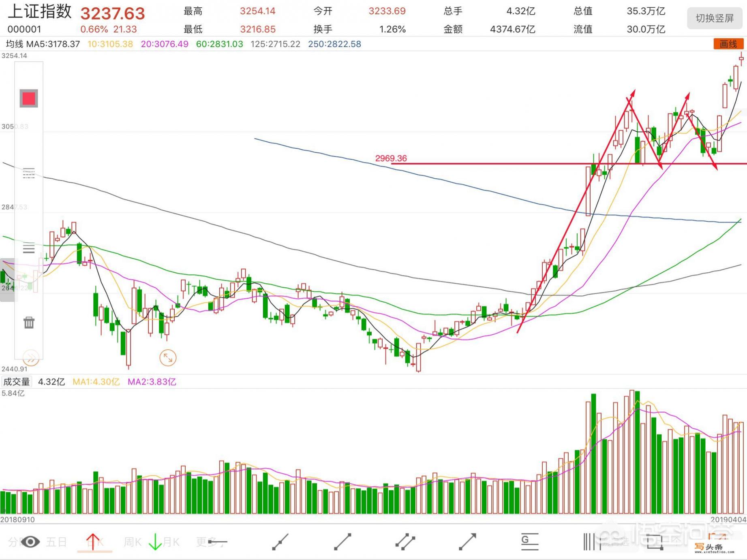Tap the 2969.36 horizontal line label

point(391,158)
